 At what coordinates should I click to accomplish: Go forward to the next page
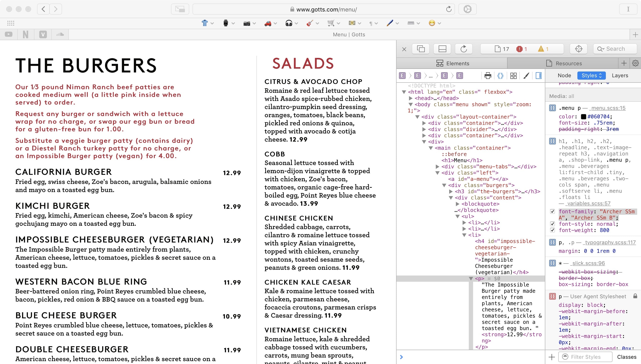click(55, 9)
